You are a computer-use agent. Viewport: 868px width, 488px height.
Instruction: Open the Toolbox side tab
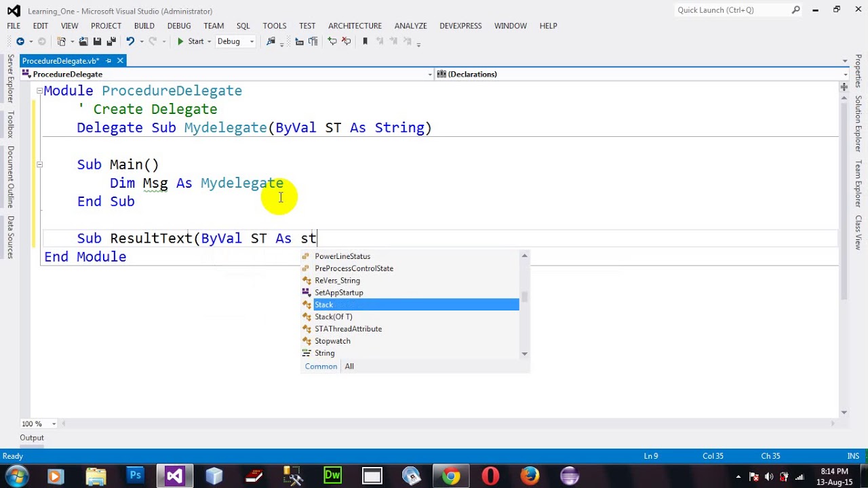coord(10,125)
